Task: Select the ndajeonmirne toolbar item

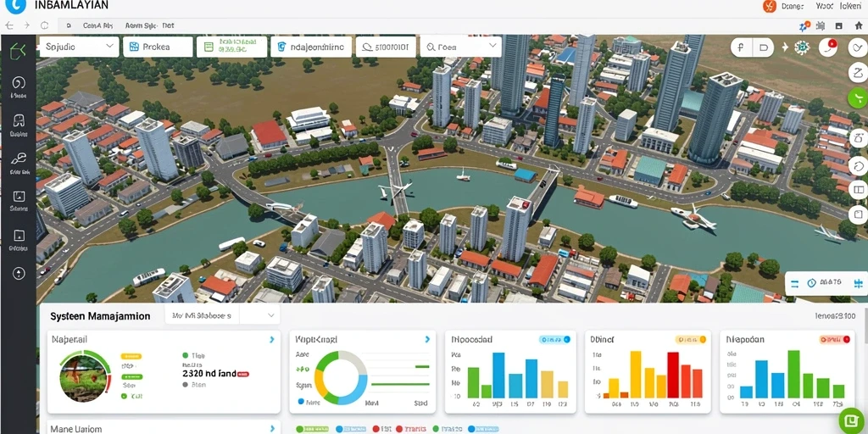Action: pyautogui.click(x=311, y=47)
